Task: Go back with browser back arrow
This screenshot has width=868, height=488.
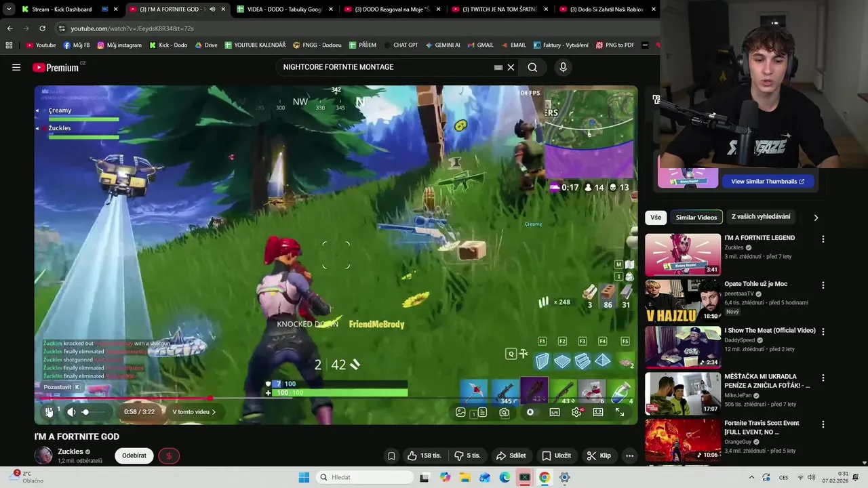Action: pos(9,28)
